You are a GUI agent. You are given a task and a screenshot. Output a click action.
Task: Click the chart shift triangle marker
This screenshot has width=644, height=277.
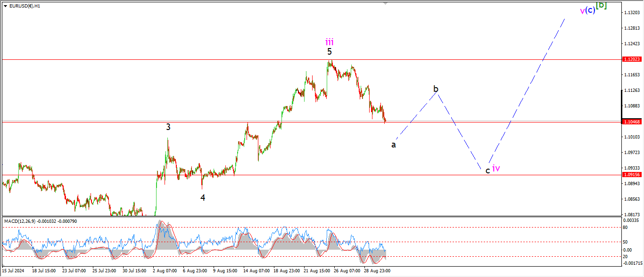(386, 3)
